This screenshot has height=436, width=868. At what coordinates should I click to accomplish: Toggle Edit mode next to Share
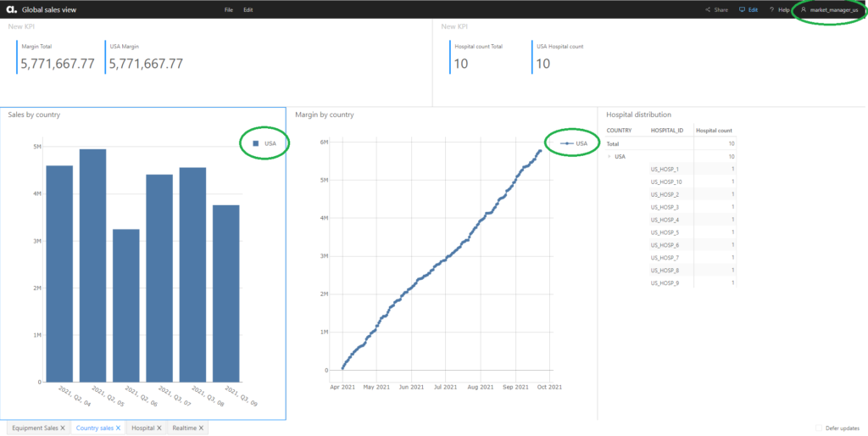(748, 10)
